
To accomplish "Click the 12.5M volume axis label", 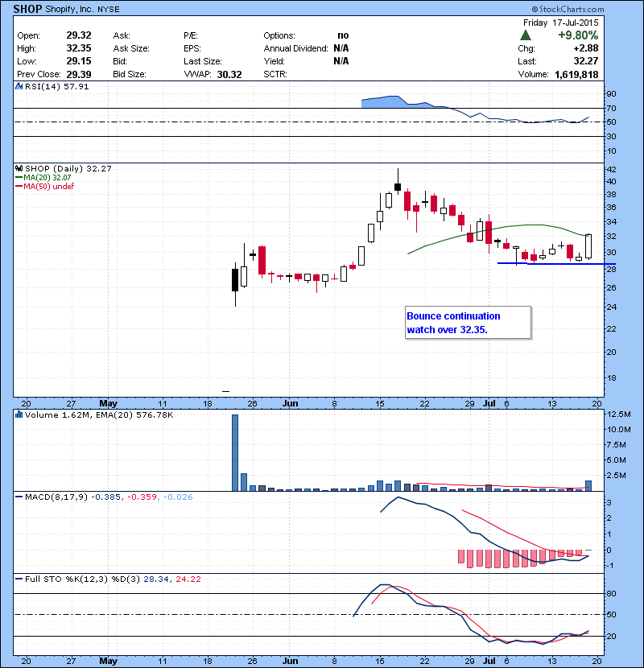I will [x=618, y=414].
